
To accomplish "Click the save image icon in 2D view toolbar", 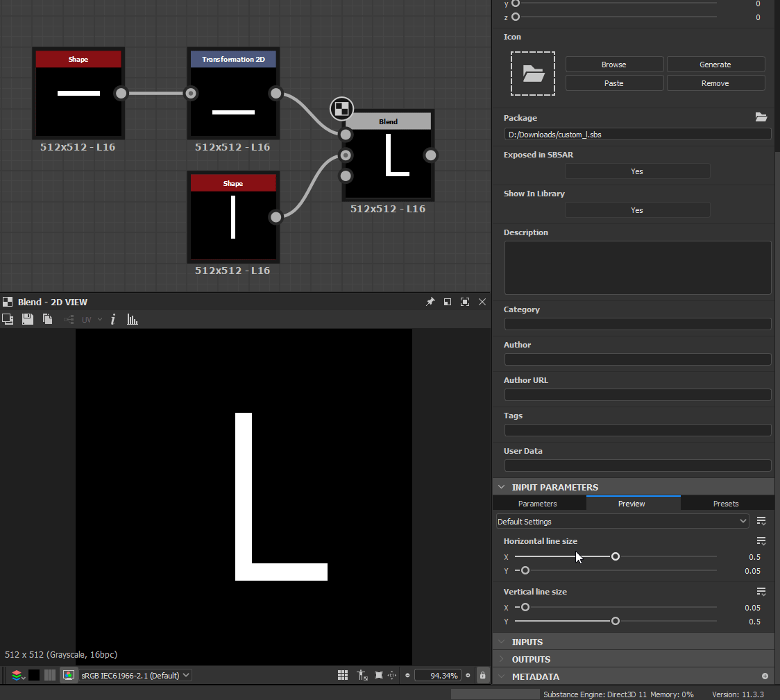I will click(26, 319).
